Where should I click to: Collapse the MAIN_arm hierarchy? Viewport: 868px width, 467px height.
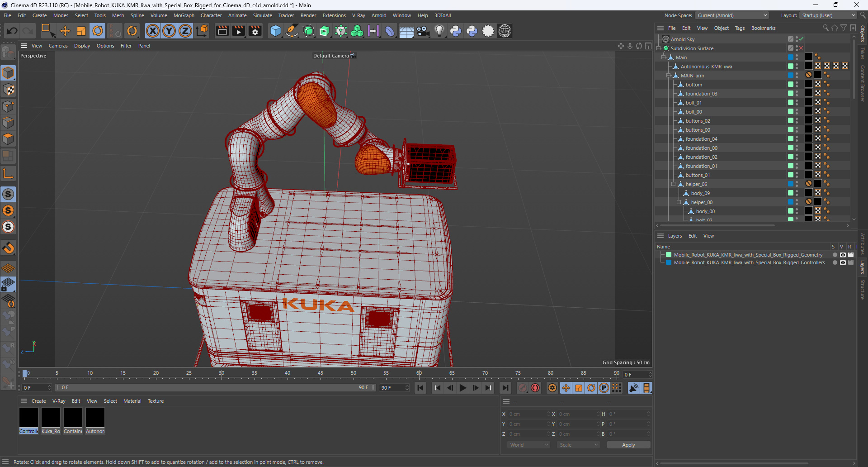coord(668,76)
